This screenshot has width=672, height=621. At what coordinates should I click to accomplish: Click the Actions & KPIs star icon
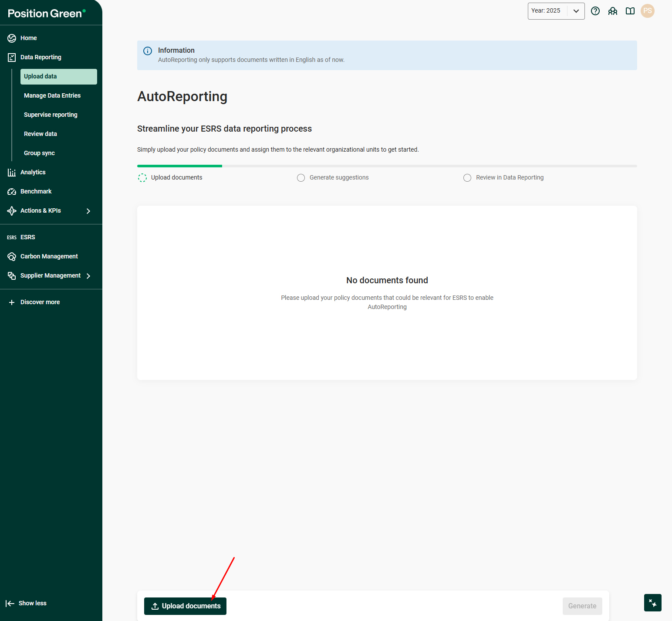[x=12, y=211]
